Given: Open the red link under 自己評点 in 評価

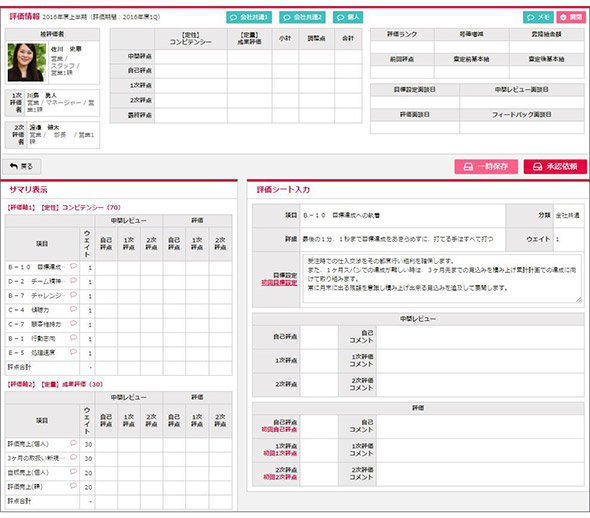Looking at the screenshot, I should 279,430.
